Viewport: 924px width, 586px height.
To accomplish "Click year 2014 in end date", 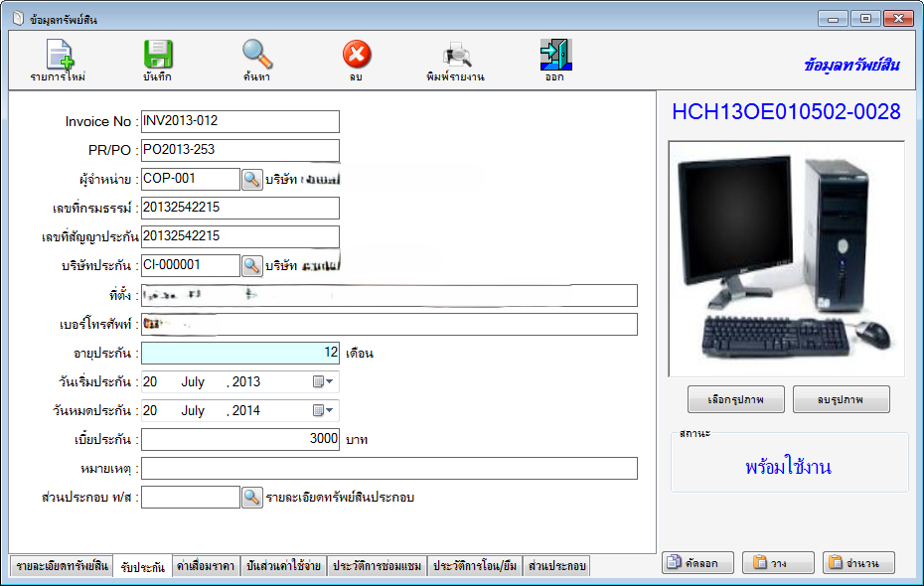I will 246,410.
